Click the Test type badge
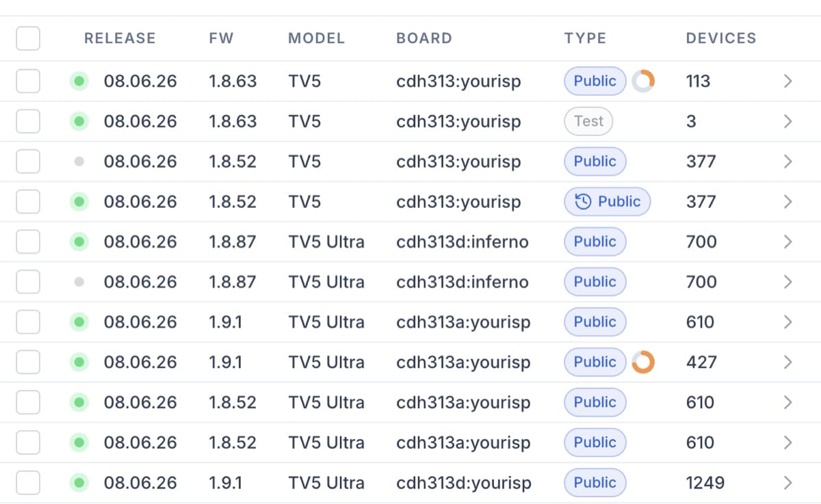The width and height of the screenshot is (821, 504). 588,122
